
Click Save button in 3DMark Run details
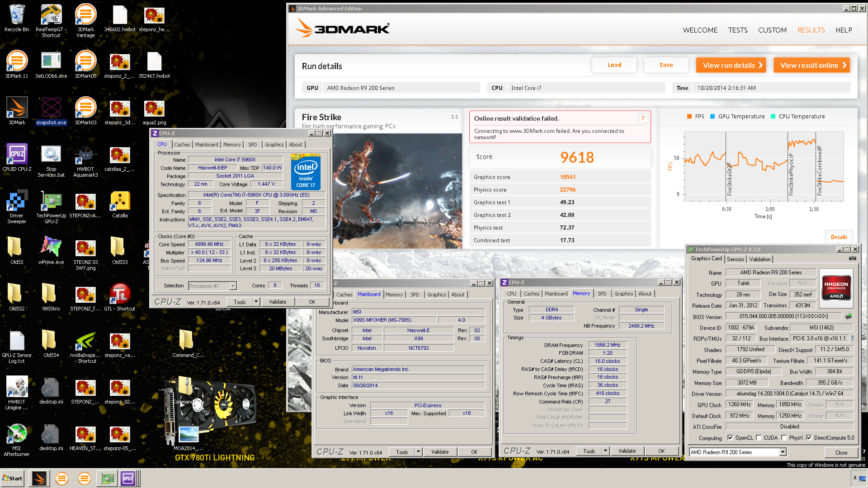(666, 65)
